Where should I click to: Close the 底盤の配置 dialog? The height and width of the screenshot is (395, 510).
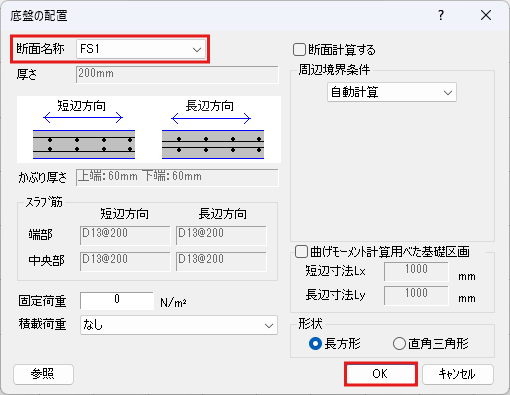coord(486,15)
